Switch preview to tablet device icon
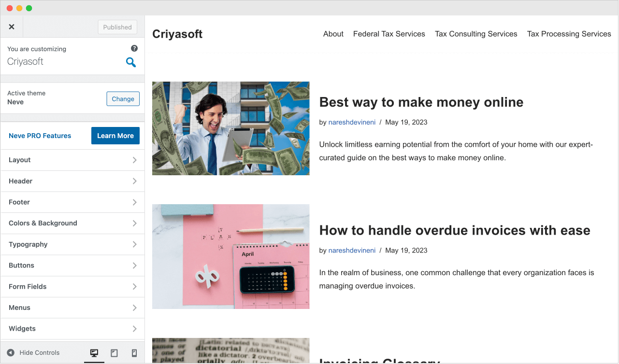 (x=115, y=353)
